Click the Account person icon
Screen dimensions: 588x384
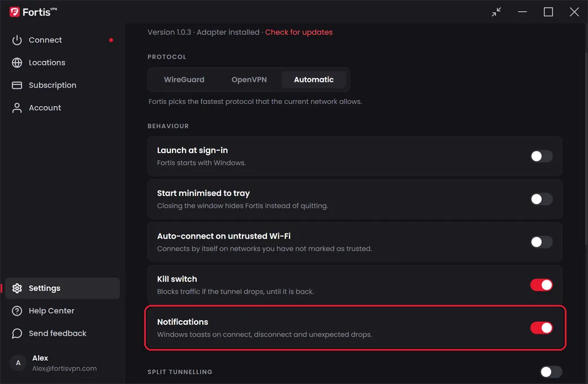(17, 108)
